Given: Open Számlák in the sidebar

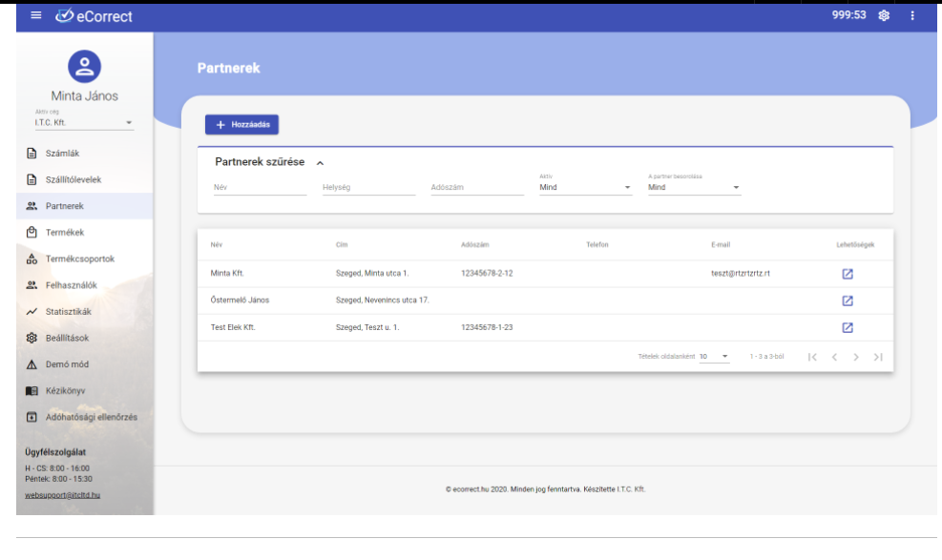Looking at the screenshot, I should [84, 153].
